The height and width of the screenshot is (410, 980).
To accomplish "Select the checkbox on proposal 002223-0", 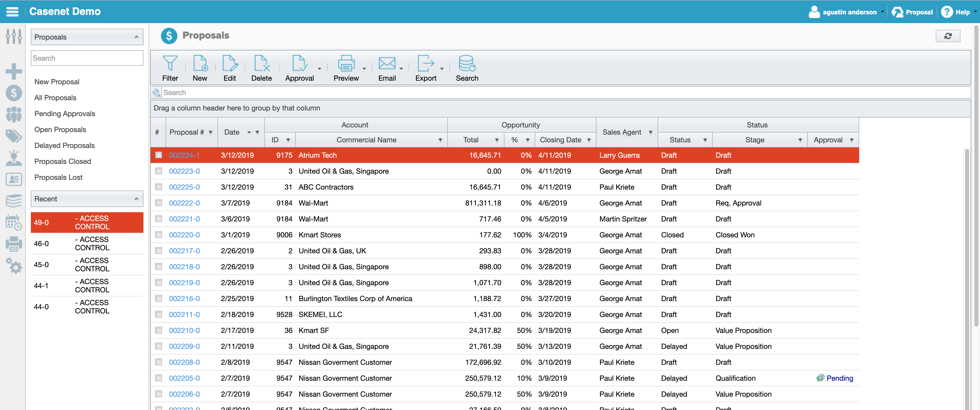I will tap(159, 171).
